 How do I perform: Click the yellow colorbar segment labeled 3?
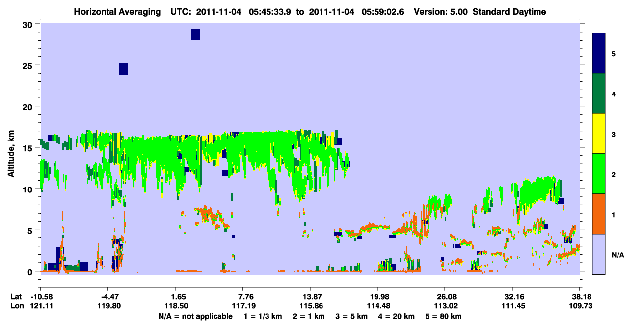tap(599, 134)
